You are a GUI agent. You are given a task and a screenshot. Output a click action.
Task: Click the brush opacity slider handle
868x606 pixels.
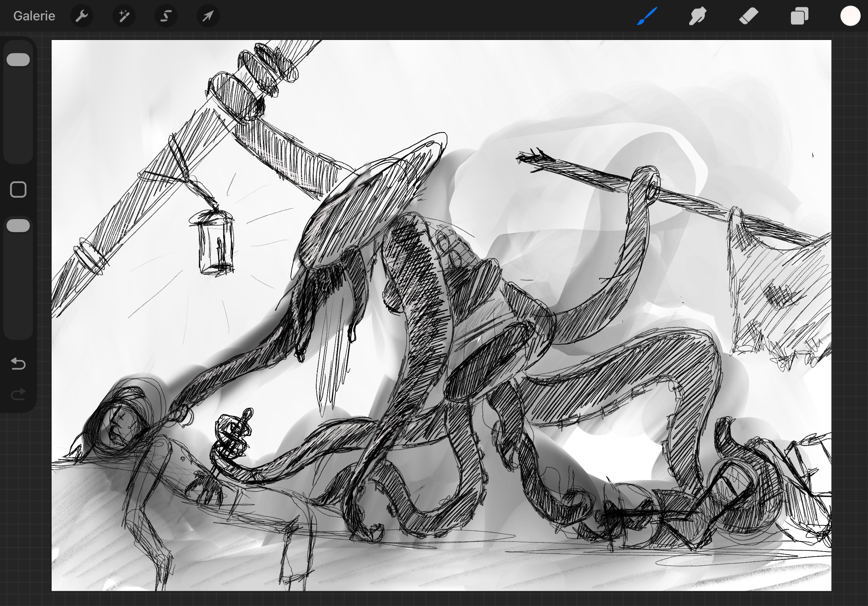coord(18,226)
